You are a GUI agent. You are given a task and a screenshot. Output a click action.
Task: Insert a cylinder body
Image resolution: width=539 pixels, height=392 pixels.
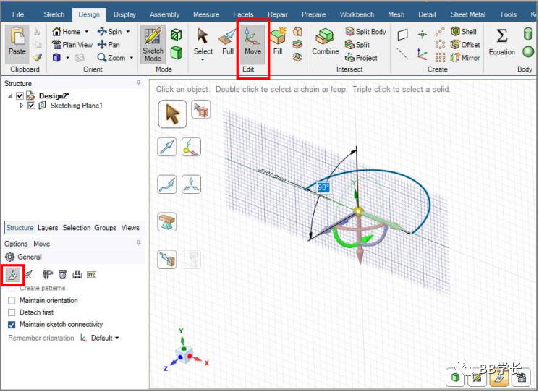(x=528, y=34)
